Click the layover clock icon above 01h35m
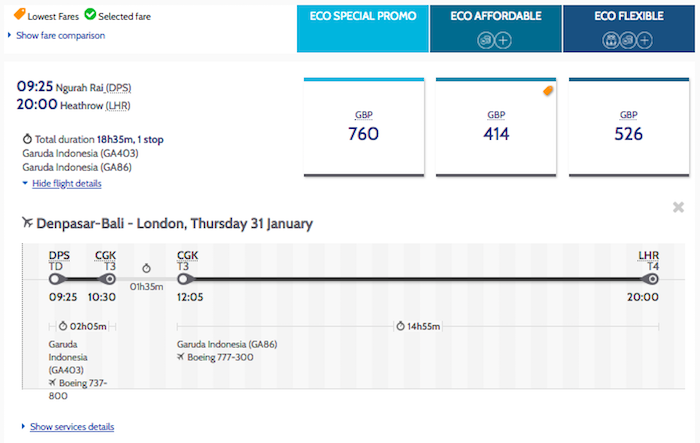Viewport: 700px width, 443px height. (146, 268)
